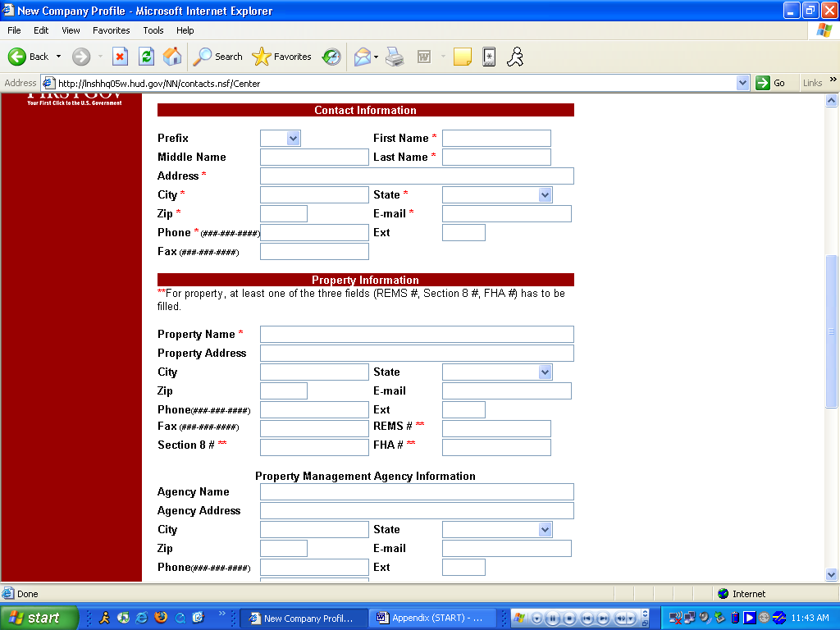Viewport: 840px width, 630px height.
Task: Open the Tools menu
Action: (x=153, y=30)
